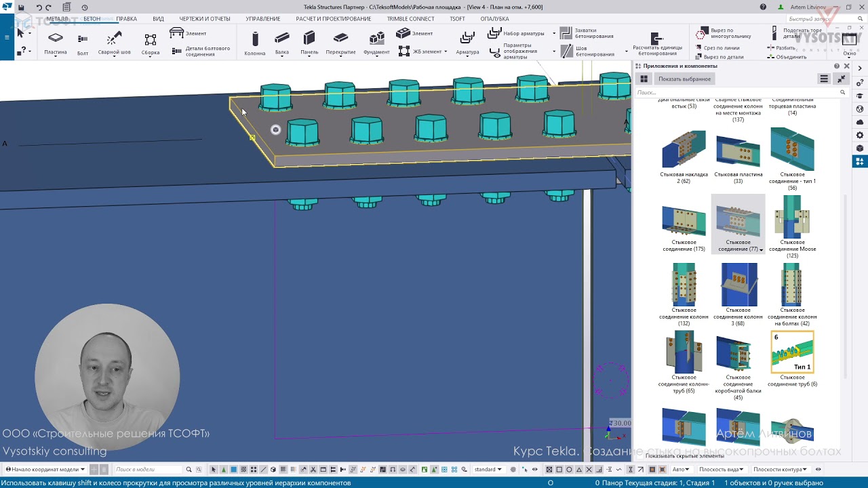Redo the last undone action
Screen dimensions: 868x488
point(48,7)
